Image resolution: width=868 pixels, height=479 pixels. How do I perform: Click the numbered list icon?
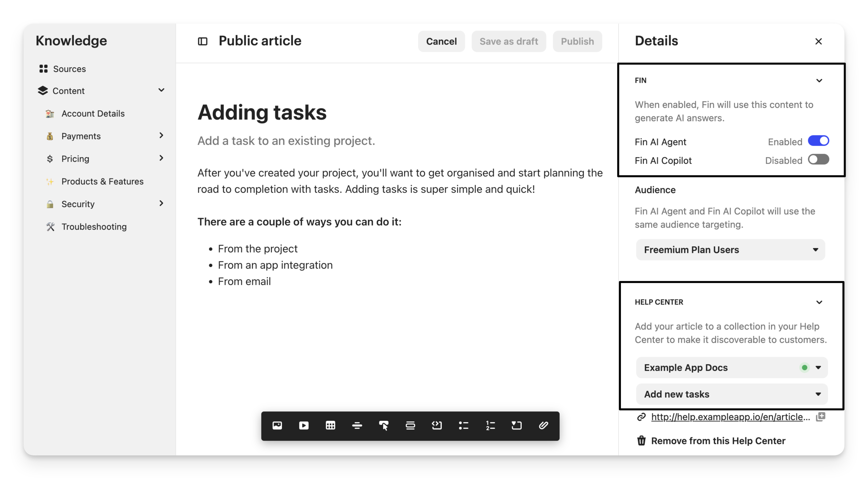490,425
